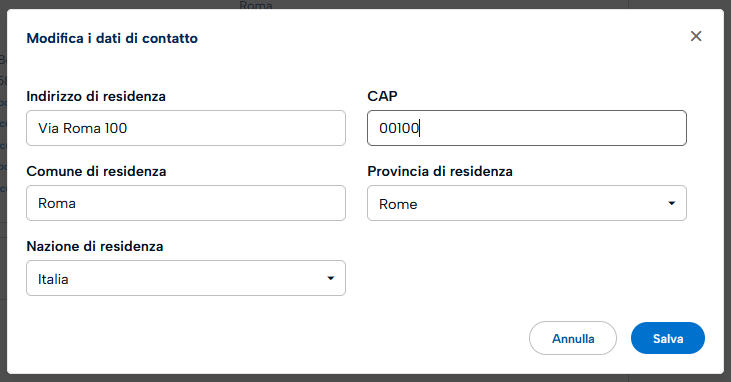Click the Indirizzo di residenza label
Screen dimensions: 731x382
tap(96, 96)
